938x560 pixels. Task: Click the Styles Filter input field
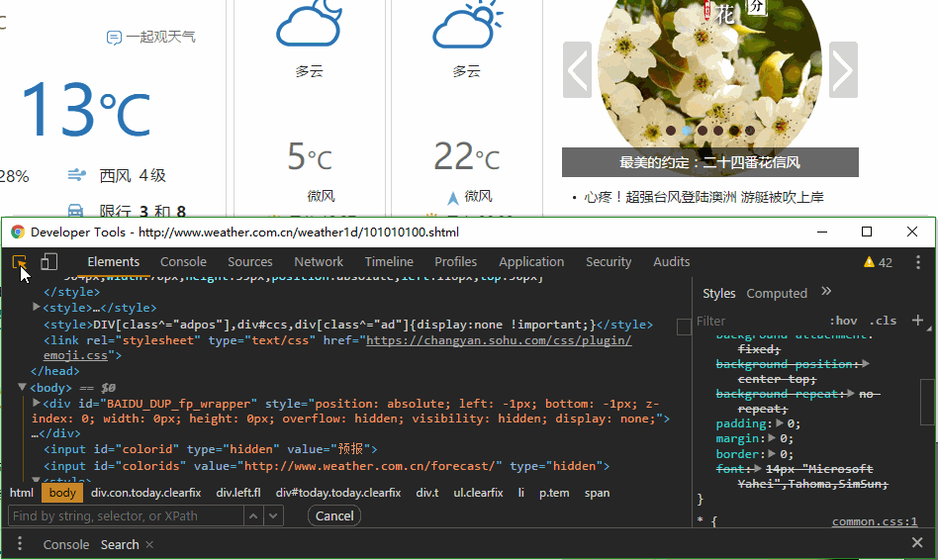click(x=760, y=321)
